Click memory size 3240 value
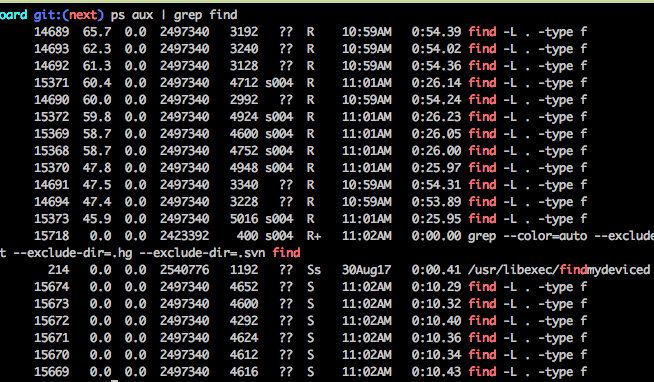 (244, 49)
